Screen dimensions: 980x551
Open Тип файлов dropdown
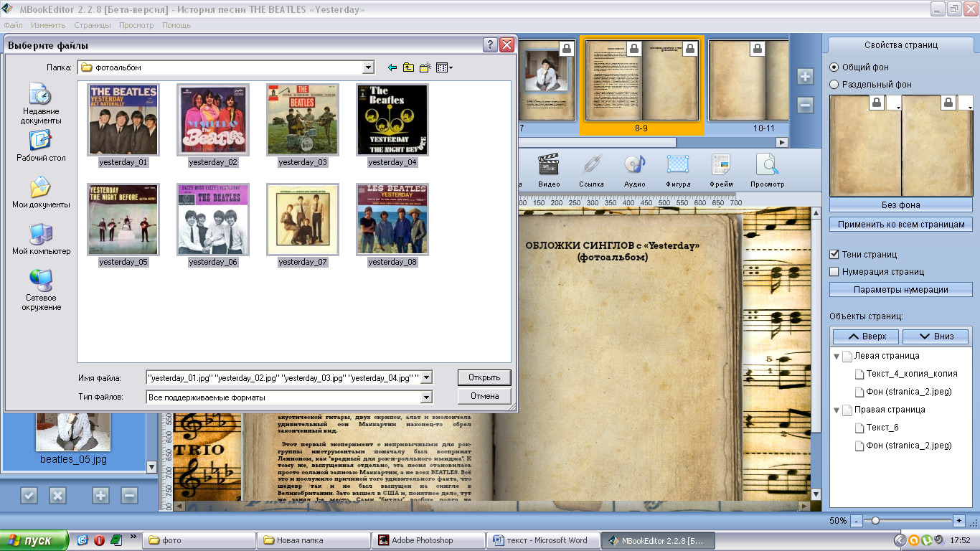coord(426,397)
